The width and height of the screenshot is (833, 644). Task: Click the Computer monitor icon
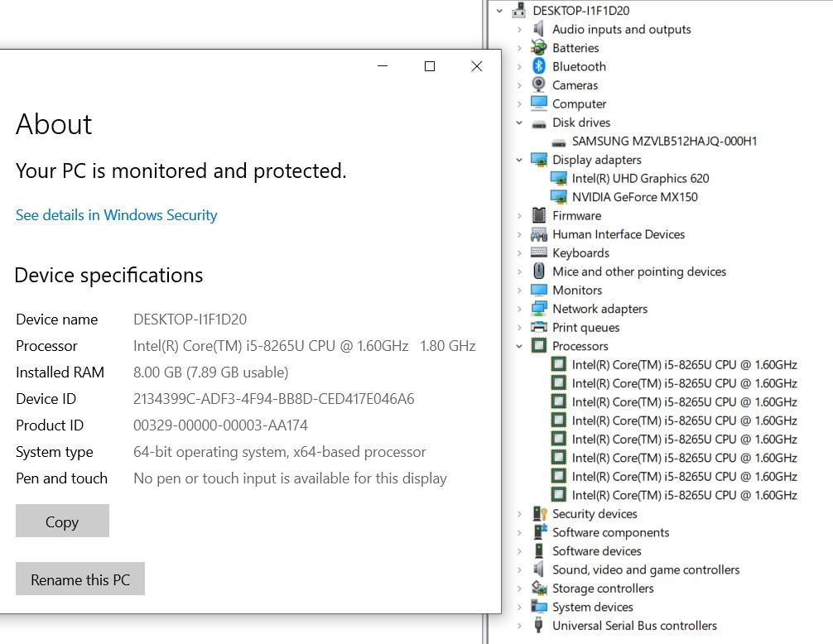(539, 103)
